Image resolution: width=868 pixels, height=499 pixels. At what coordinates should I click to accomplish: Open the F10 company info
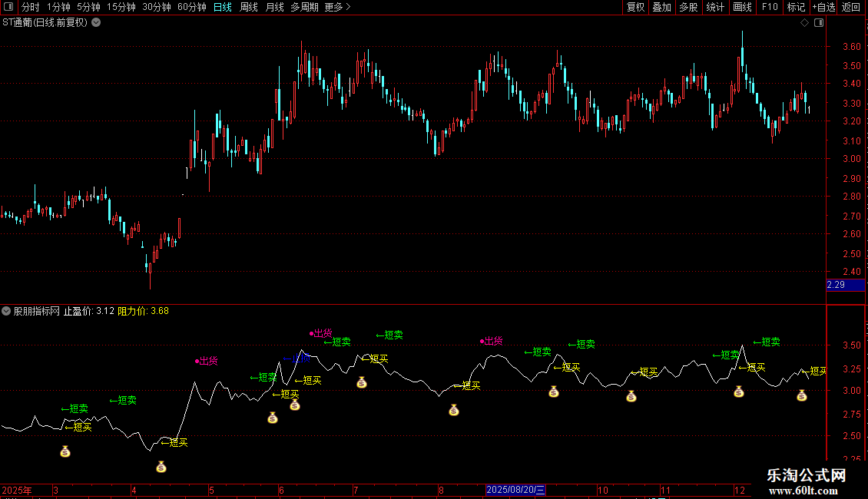[770, 7]
